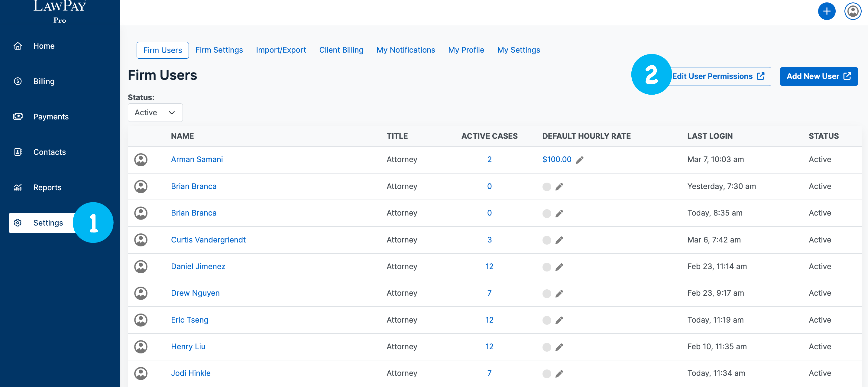
Task: Click Daniel Jimenez's rate pencil icon
Action: (x=559, y=267)
